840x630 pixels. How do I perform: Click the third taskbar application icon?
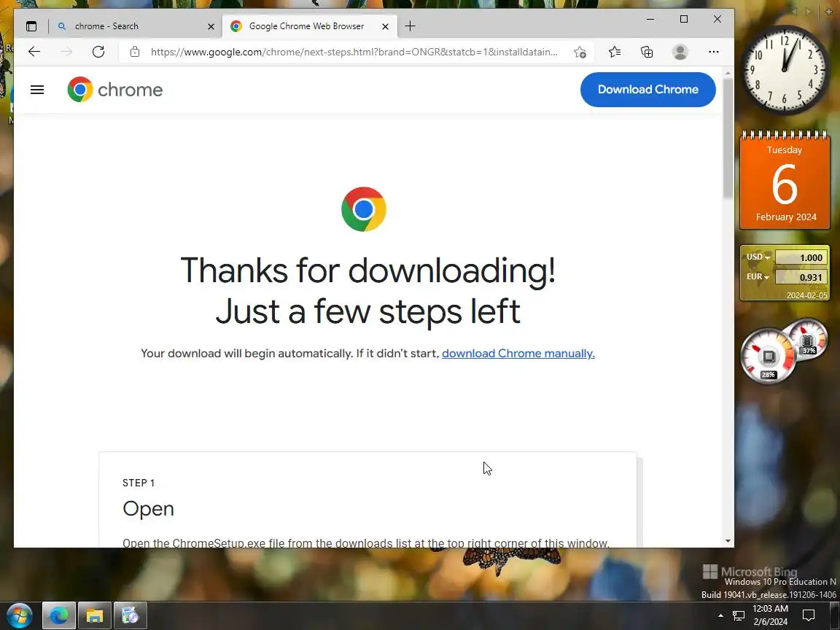130,615
